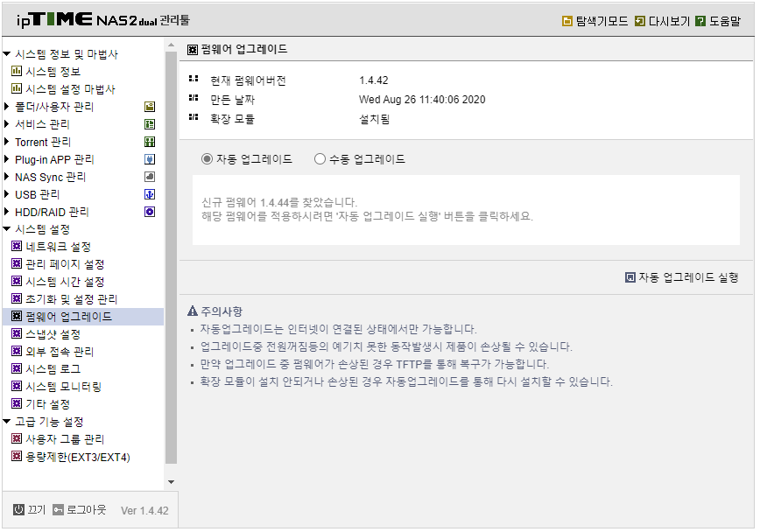Click the 다시보기 link
This screenshot has height=532, width=760.
669,21
